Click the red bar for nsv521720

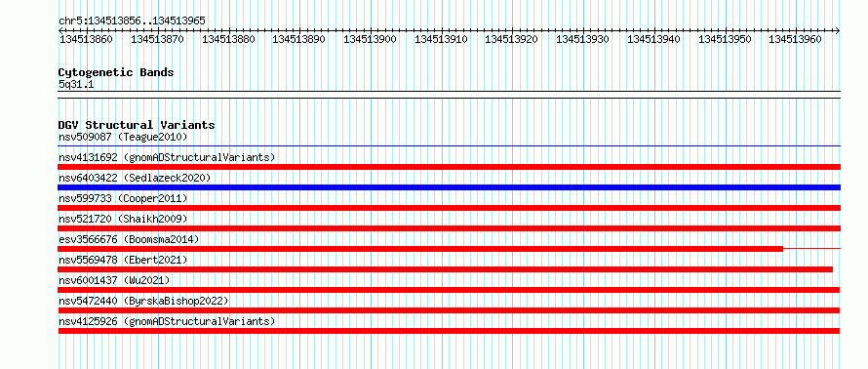point(449,228)
